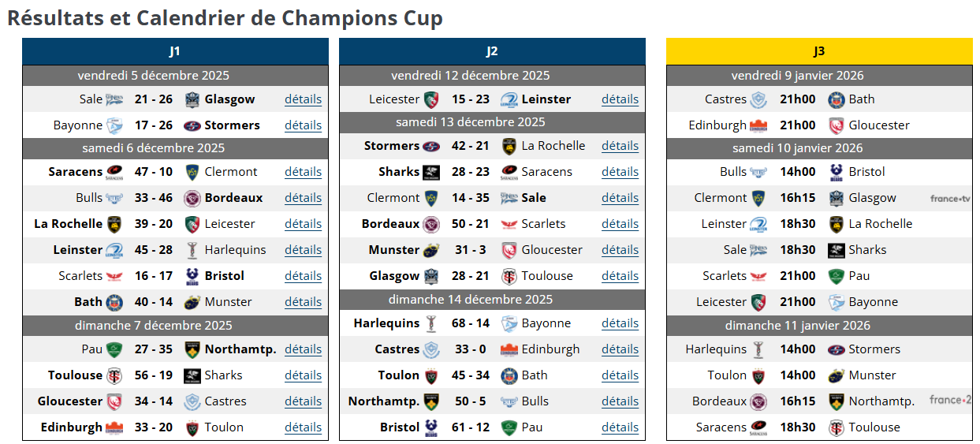Click Harlequins logo in the 68-14 match

click(432, 323)
